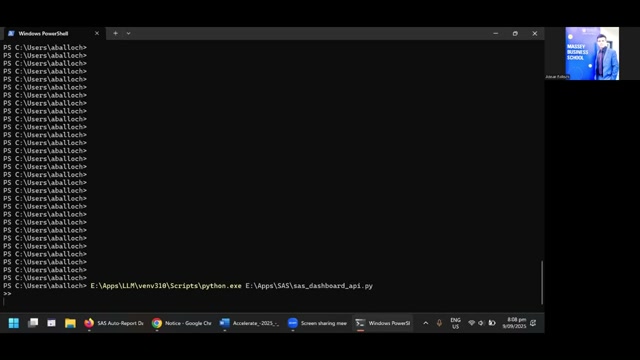Open the Wi-Fi network tray icon
Screen dimensions: 640x360
[x=471, y=323]
